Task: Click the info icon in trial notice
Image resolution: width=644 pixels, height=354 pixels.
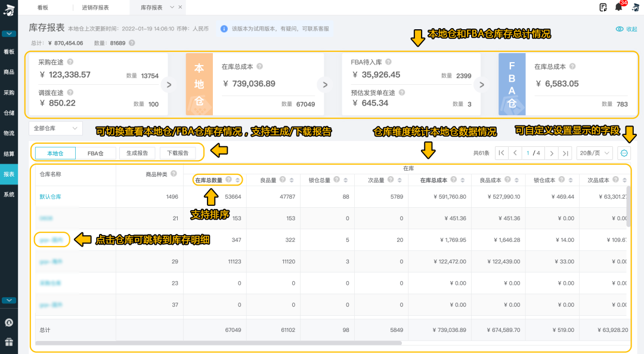Action: (224, 29)
